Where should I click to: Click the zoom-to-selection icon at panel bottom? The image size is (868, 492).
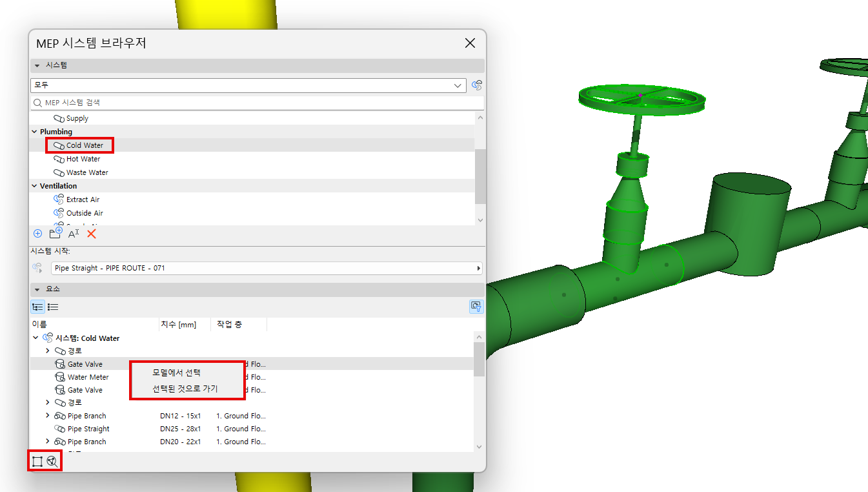click(52, 461)
